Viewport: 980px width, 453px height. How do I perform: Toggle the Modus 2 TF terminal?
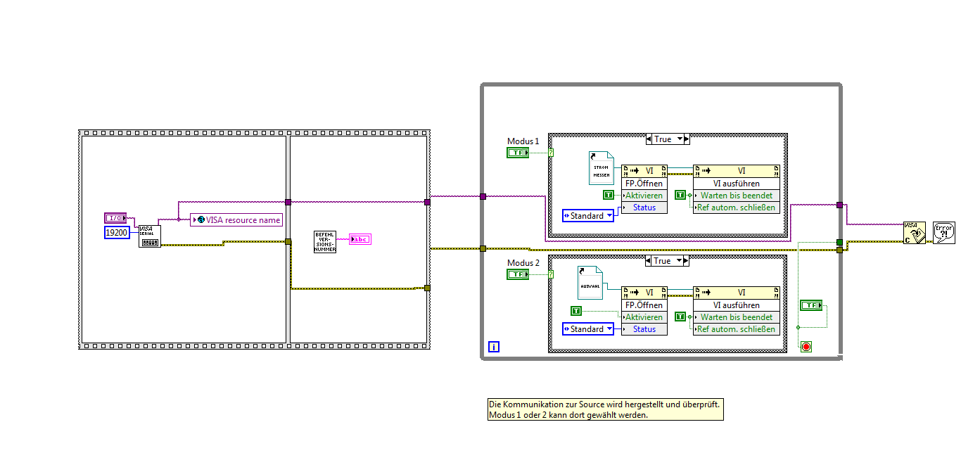point(517,274)
